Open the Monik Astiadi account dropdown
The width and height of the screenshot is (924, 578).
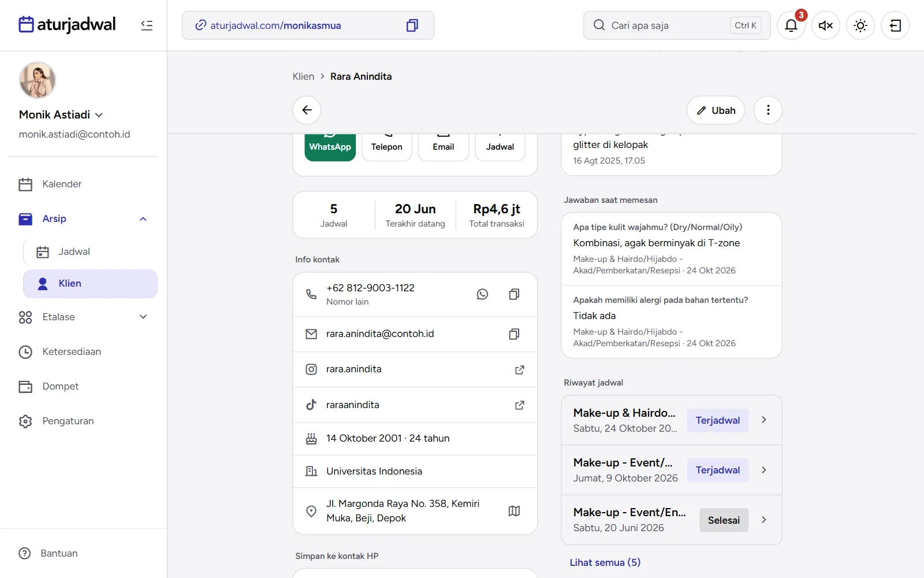tap(61, 114)
